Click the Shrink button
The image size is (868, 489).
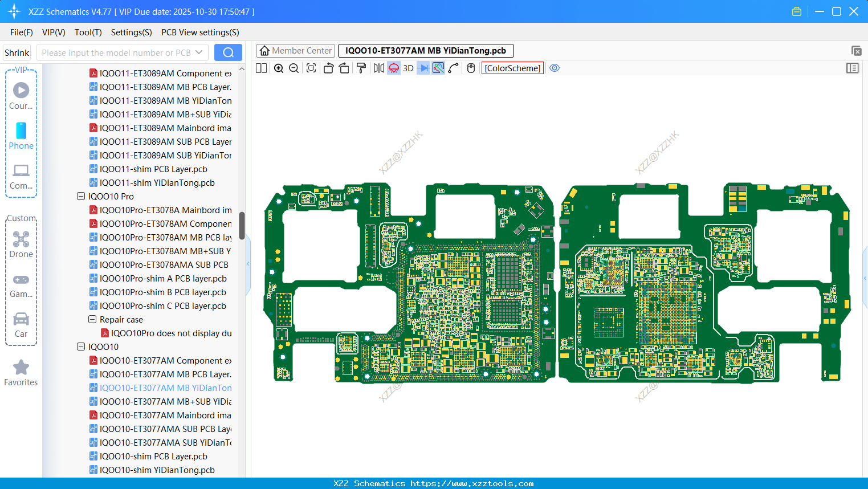17,52
